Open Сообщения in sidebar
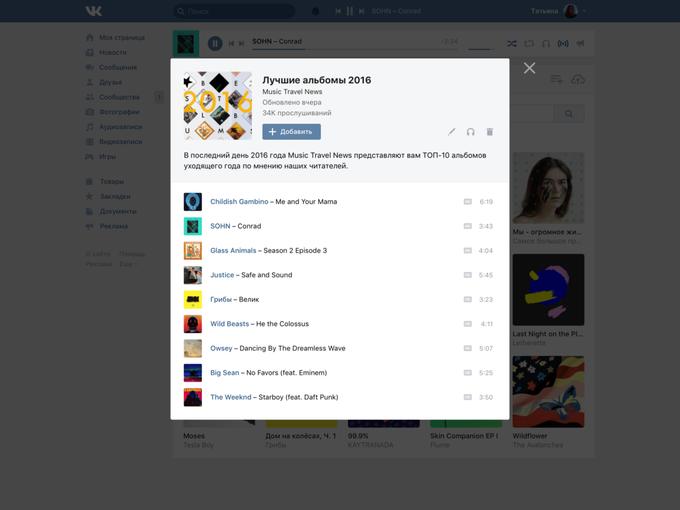 pyautogui.click(x=111, y=67)
